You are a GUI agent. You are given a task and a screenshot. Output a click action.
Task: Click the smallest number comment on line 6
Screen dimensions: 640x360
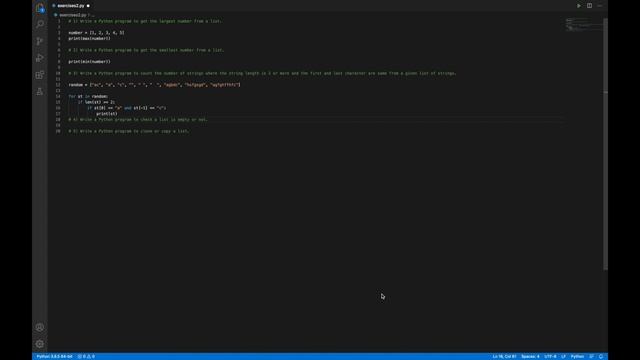coord(146,50)
